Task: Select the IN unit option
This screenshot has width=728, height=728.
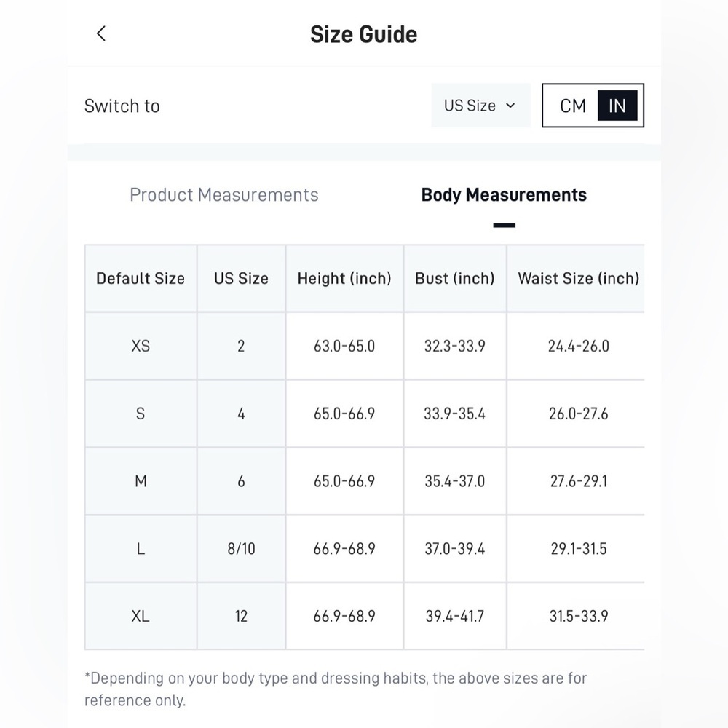Action: [x=617, y=106]
